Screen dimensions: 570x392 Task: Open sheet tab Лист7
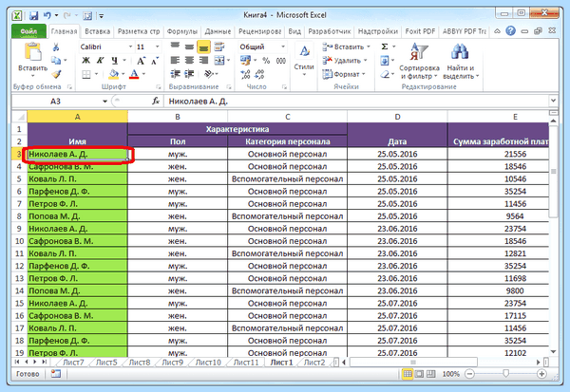(73, 363)
